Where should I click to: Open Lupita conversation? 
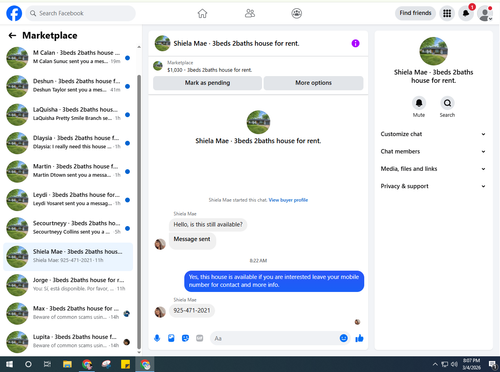coord(68,342)
